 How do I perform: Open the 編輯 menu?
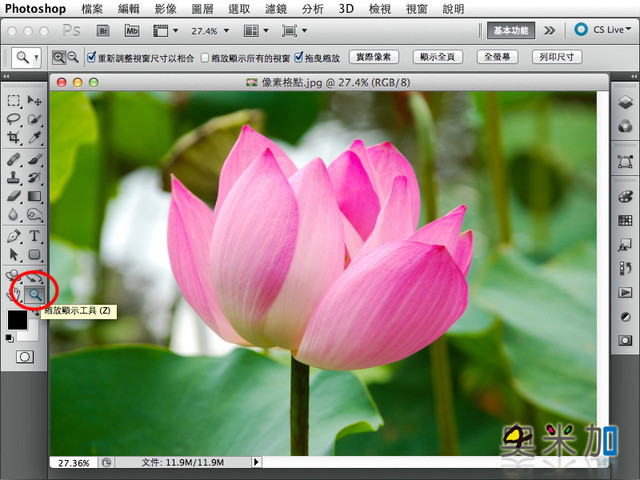(129, 9)
